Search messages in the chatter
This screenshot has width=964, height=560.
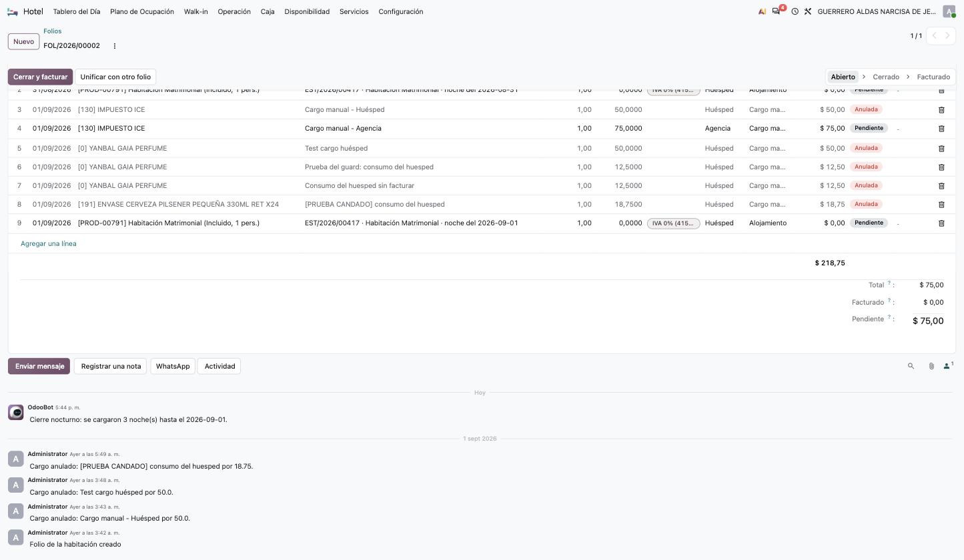tap(911, 366)
